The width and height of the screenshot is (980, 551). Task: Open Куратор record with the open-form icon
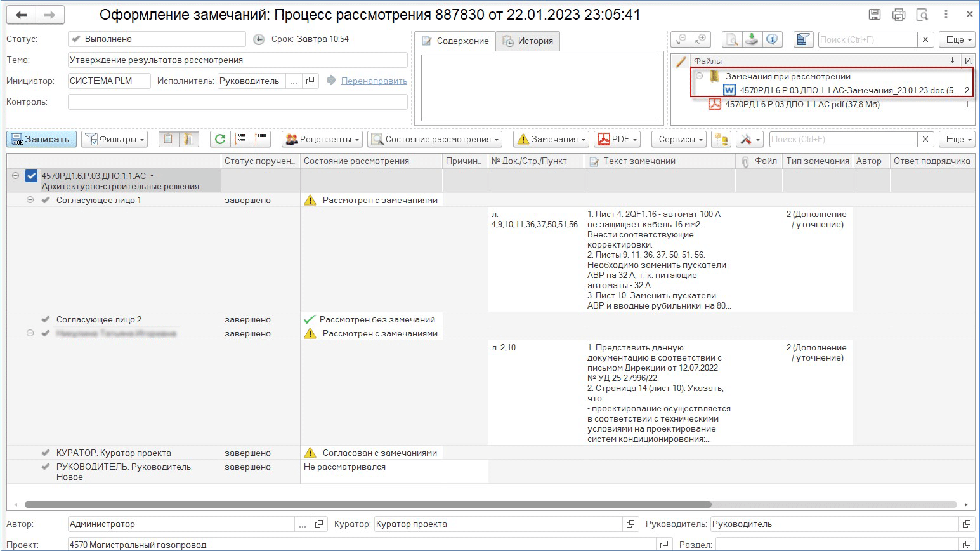pyautogui.click(x=630, y=524)
